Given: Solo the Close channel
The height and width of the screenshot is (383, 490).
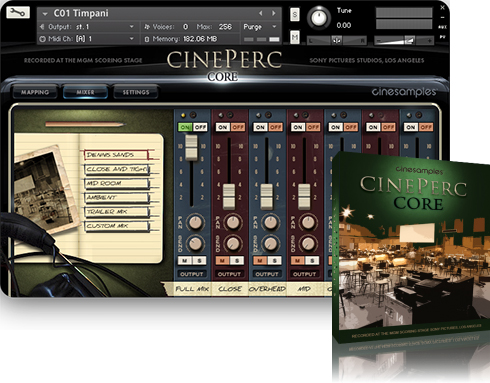Looking at the screenshot, I should point(237,261).
